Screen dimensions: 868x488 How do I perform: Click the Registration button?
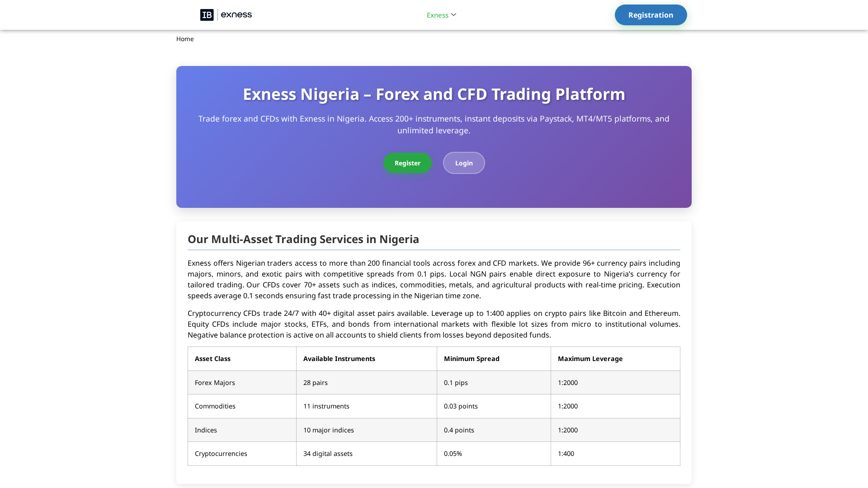[651, 14]
